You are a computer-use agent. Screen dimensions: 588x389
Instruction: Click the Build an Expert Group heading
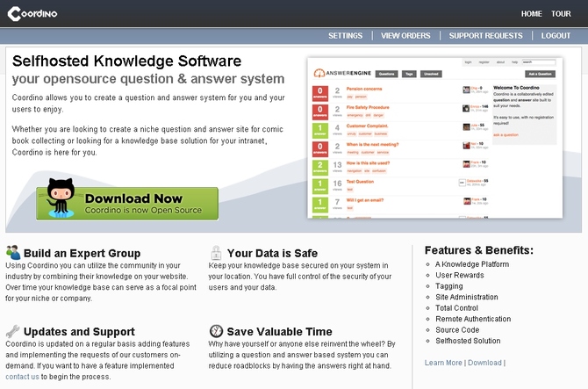(x=82, y=254)
